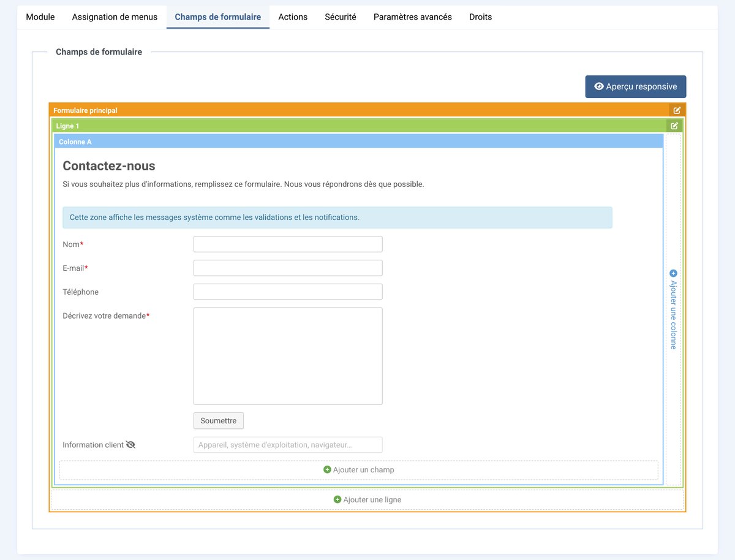Click the Nom field label
The image size is (735, 560).
tap(73, 244)
